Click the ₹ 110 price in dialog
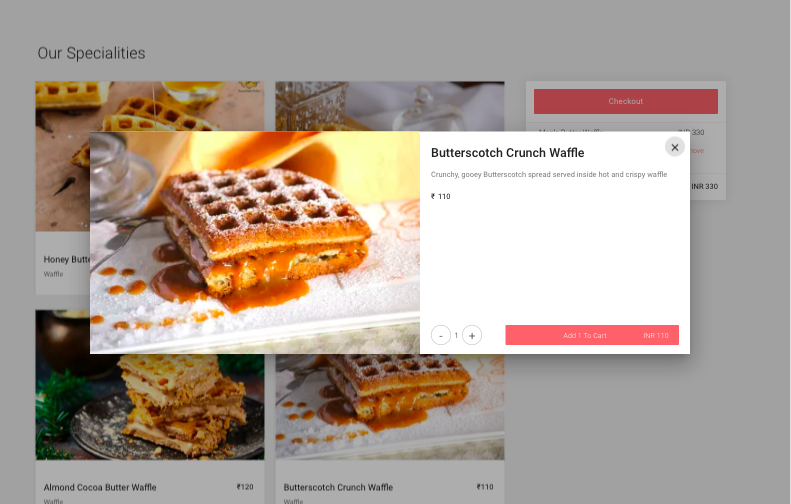Image resolution: width=791 pixels, height=504 pixels. (440, 196)
